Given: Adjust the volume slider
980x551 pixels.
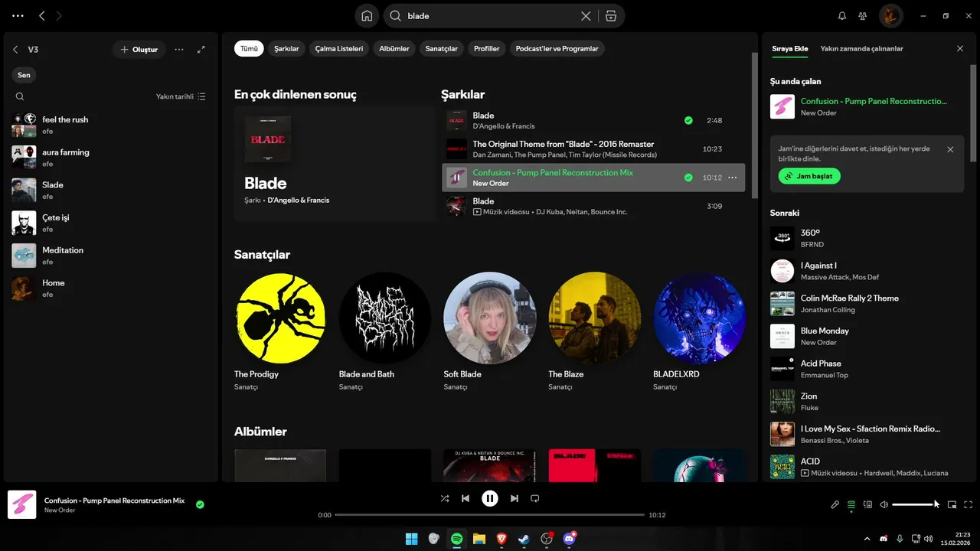Looking at the screenshot, I should tap(914, 504).
